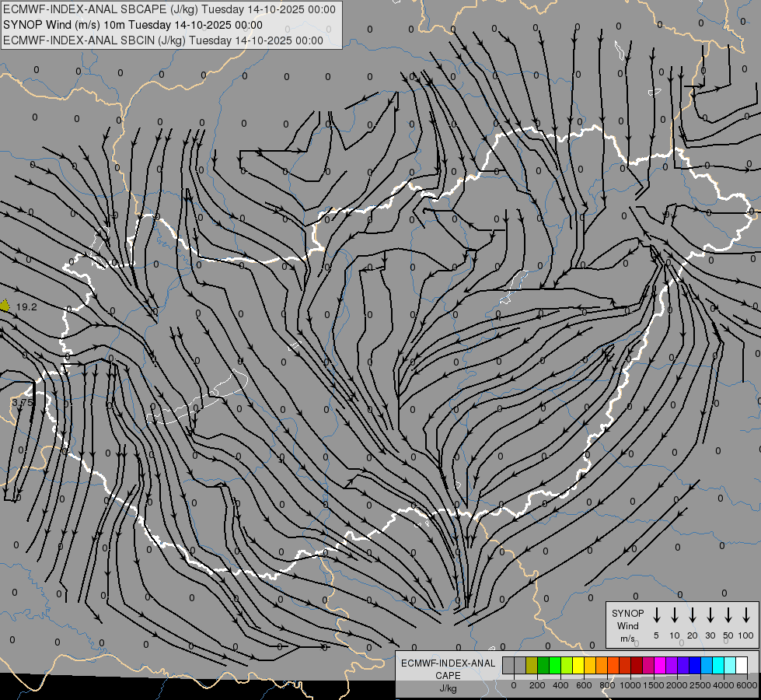
Task: Click the olive triangle marker beside 19.2
Action: pyautogui.click(x=5, y=306)
